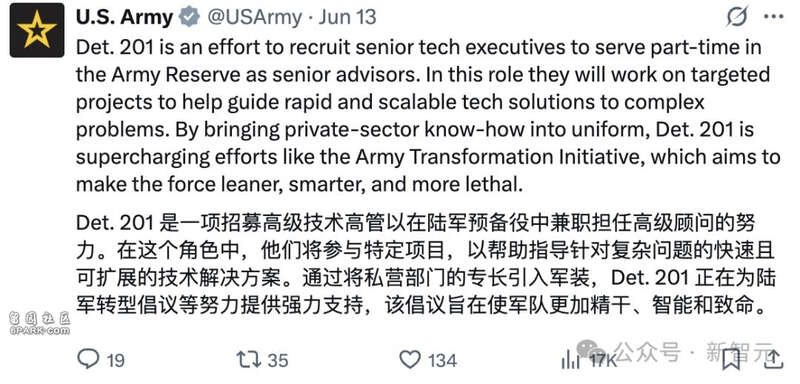This screenshot has width=800, height=384.
Task: Click the like count 134
Action: pyautogui.click(x=443, y=361)
